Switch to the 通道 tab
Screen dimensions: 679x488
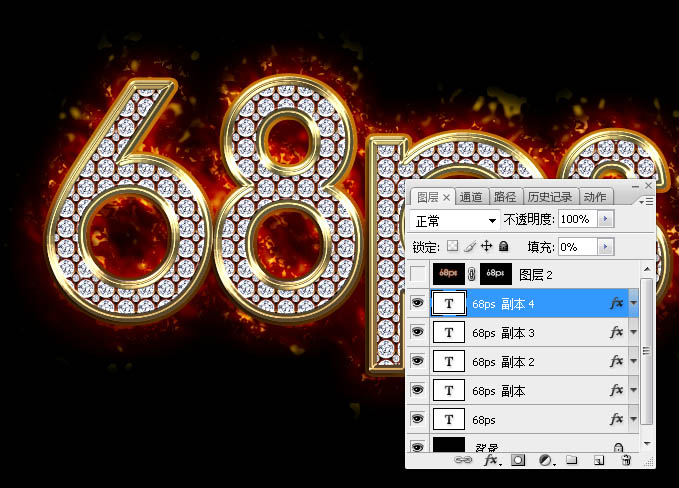(471, 198)
